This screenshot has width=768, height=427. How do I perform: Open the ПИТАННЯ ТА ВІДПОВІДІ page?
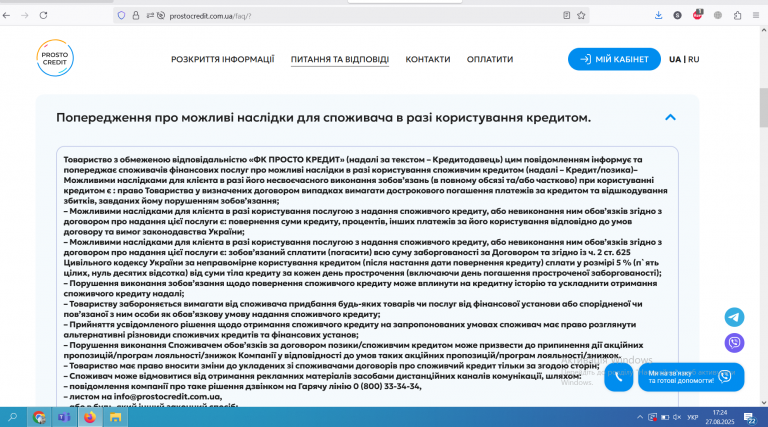[340, 59]
